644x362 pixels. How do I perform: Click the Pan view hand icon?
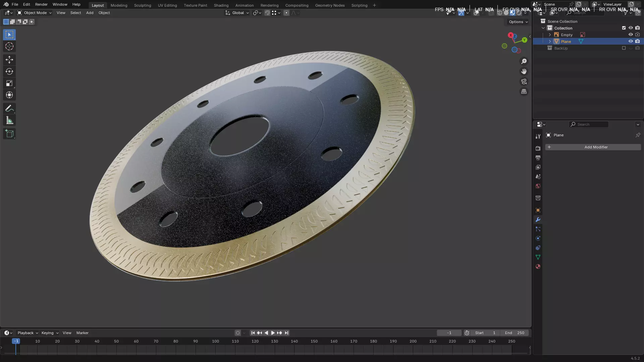[524, 71]
